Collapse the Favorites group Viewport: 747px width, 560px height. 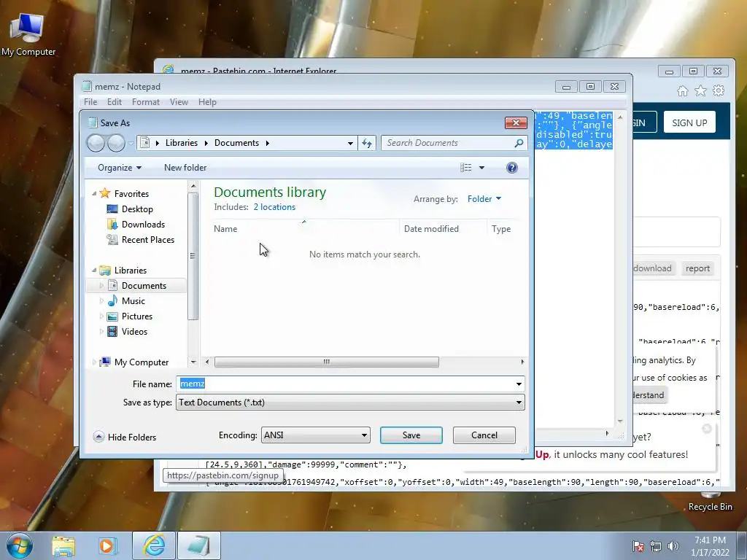coord(94,193)
